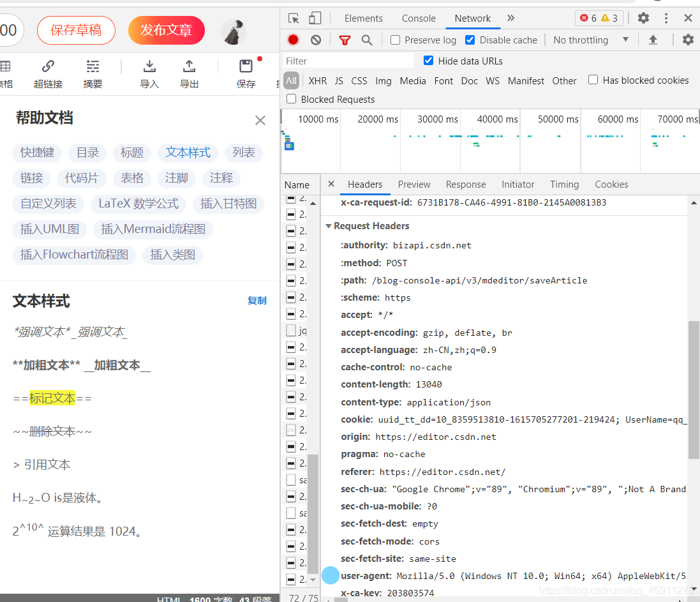Open DevTools main settings gear
Image resolution: width=700 pixels, height=602 pixels.
click(x=643, y=18)
